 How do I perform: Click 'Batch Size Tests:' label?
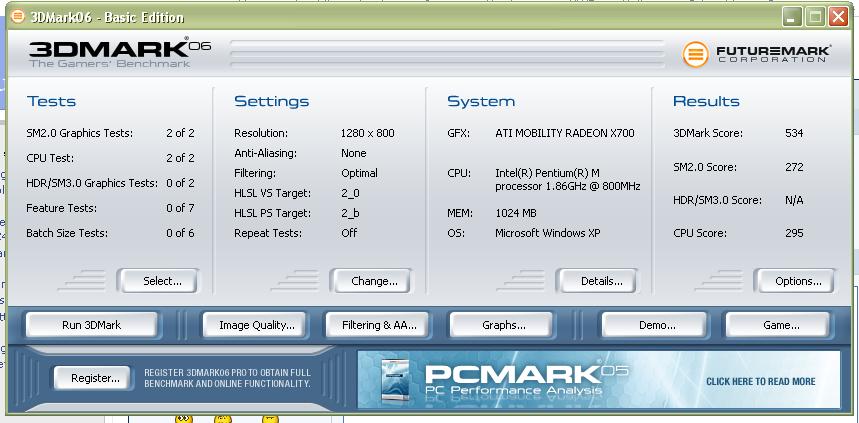point(67,233)
